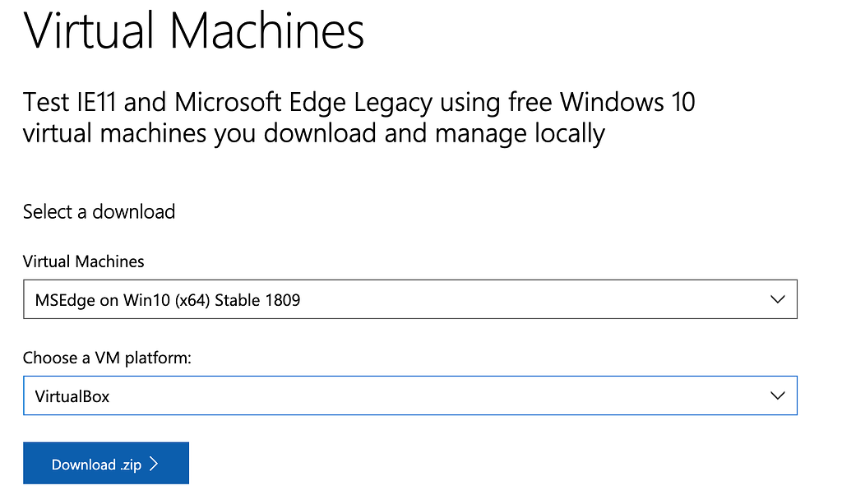Click the 'Download .zip' button label text
The width and height of the screenshot is (842, 504).
click(96, 465)
